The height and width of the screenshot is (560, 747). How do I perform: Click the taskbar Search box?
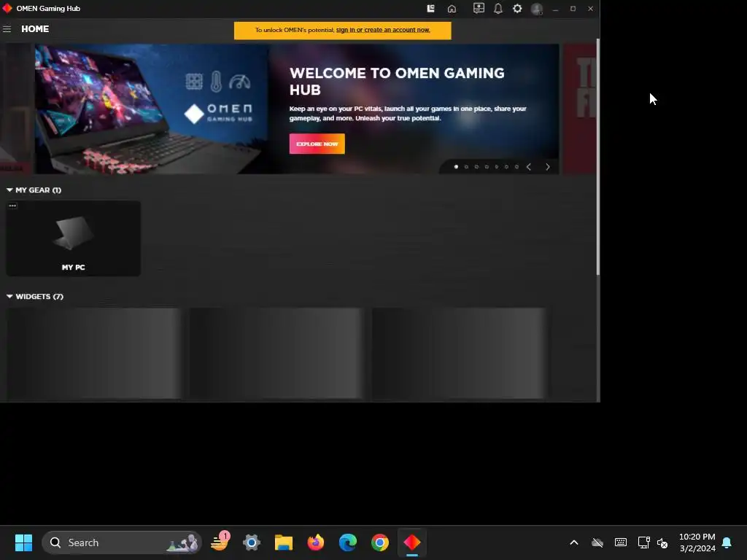122,542
